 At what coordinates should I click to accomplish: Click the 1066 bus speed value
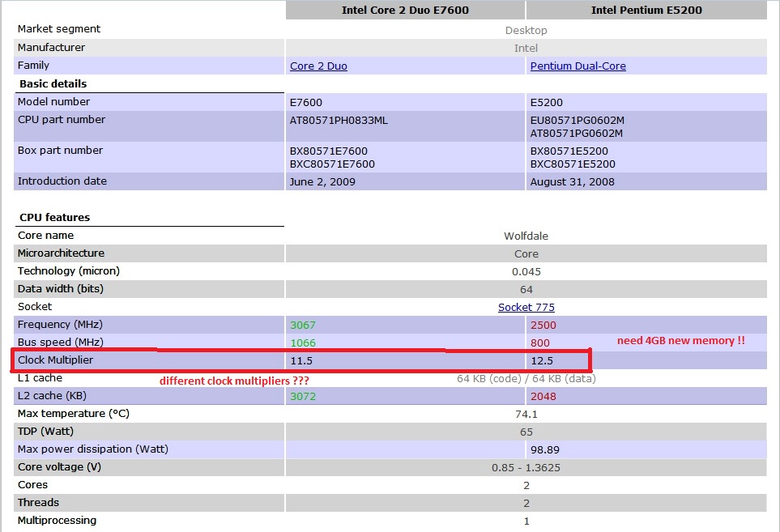coord(303,343)
